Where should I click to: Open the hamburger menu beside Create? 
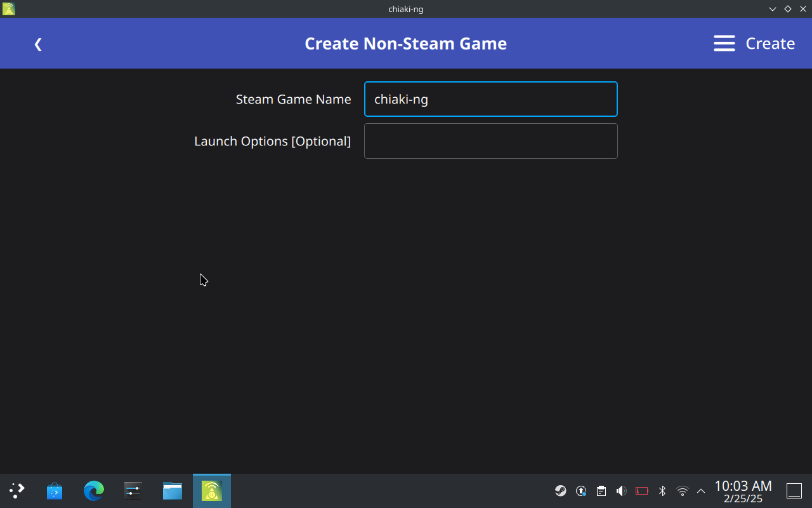724,43
